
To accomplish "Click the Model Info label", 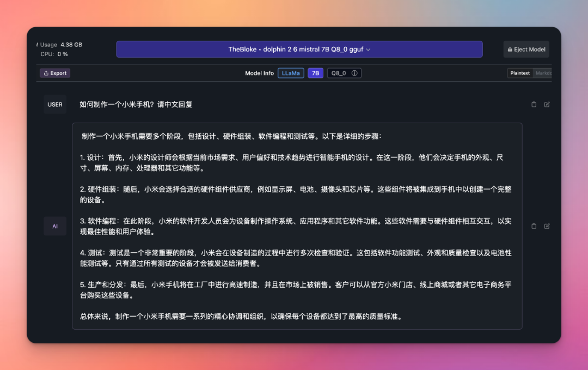I will pyautogui.click(x=260, y=72).
